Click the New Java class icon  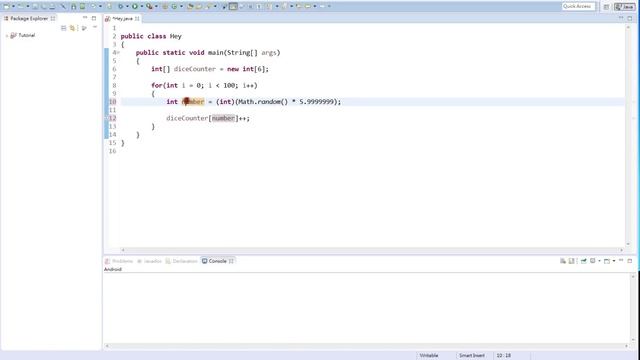coord(174,6)
